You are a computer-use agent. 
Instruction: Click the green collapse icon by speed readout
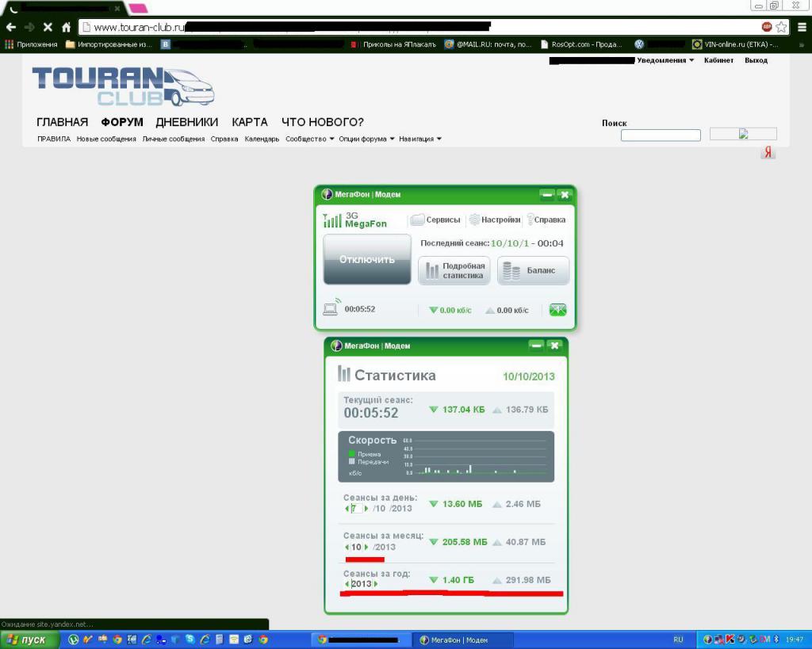[x=557, y=310]
